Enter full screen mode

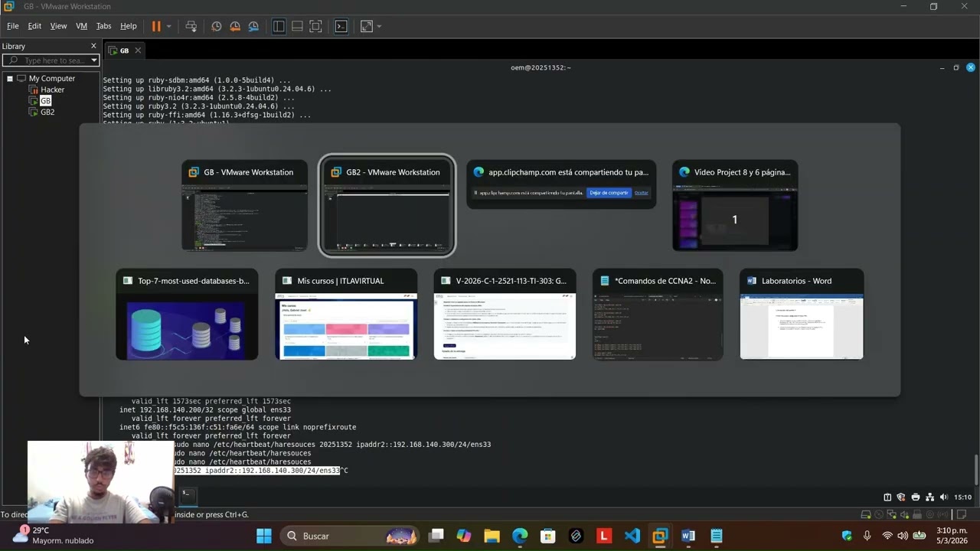point(315,26)
